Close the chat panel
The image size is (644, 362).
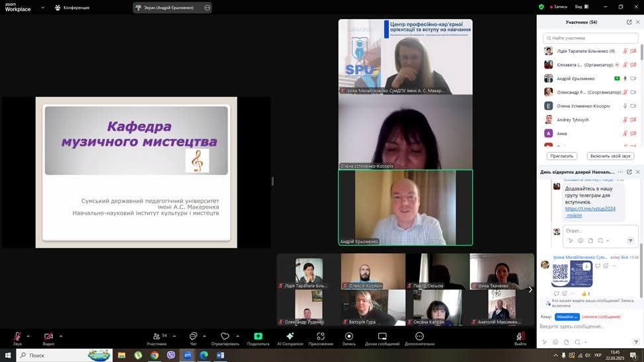tap(638, 172)
